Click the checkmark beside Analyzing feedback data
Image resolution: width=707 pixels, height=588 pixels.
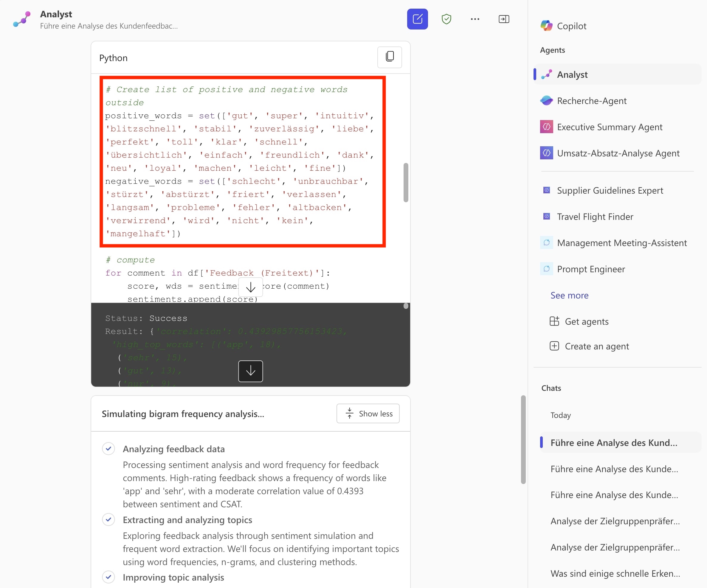pyautogui.click(x=108, y=448)
